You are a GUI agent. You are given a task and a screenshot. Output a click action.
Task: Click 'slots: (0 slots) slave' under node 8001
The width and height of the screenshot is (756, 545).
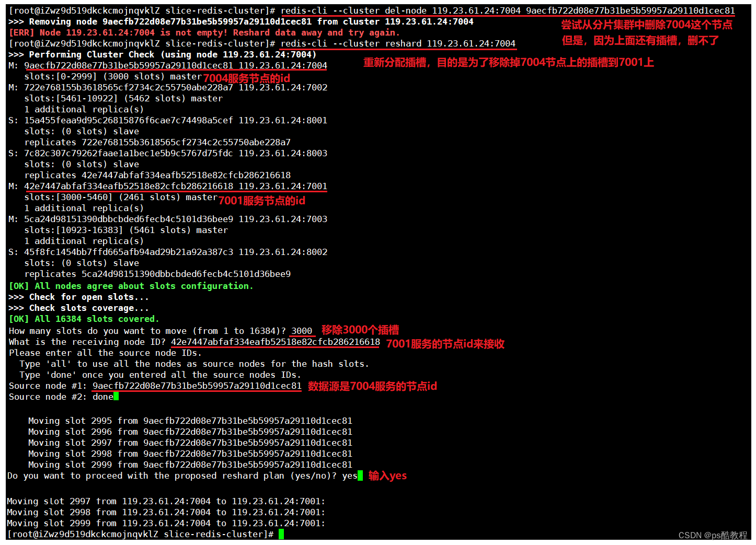82,131
